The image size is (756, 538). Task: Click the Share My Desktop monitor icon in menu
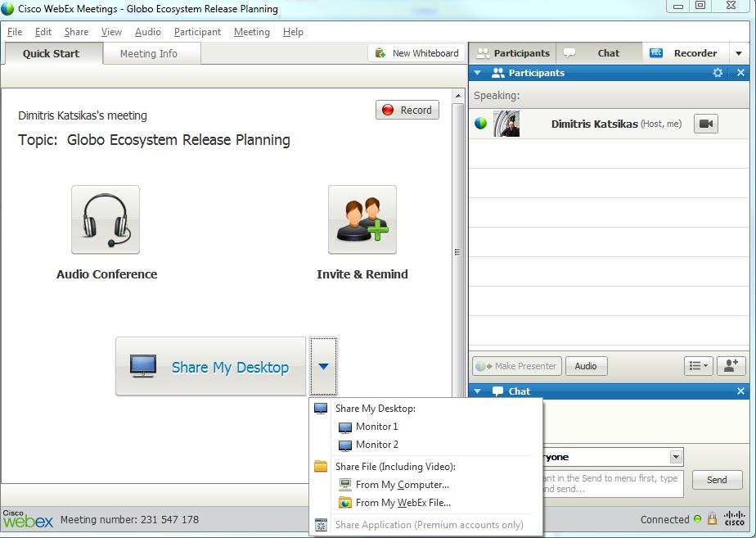click(321, 409)
